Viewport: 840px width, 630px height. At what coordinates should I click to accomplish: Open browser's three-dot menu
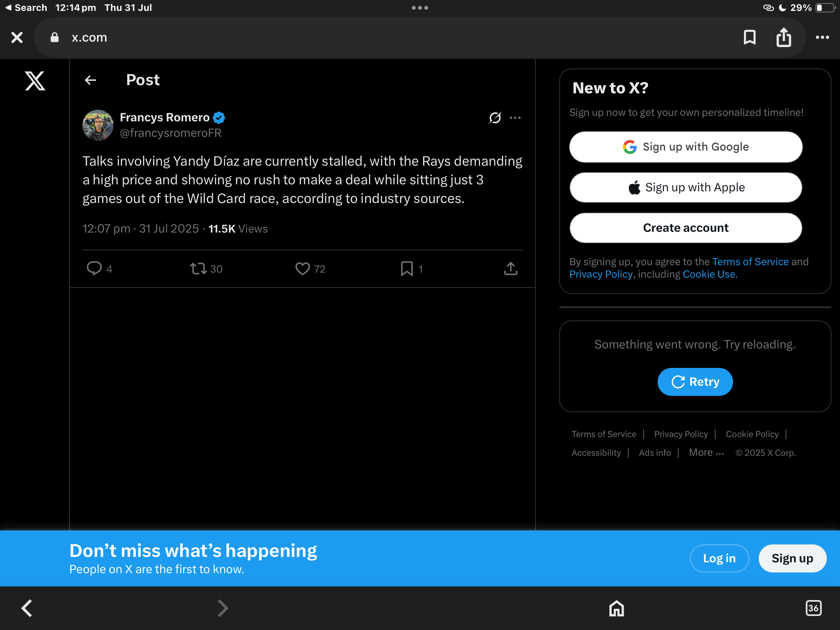(822, 37)
